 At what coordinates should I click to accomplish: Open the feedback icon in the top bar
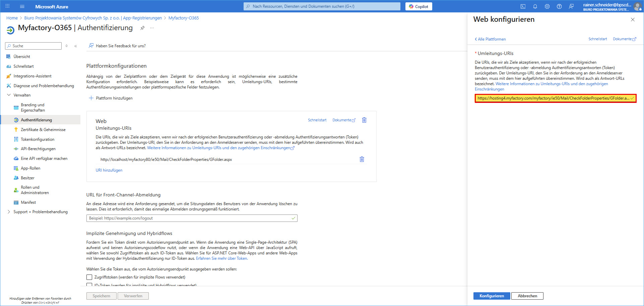click(x=571, y=6)
